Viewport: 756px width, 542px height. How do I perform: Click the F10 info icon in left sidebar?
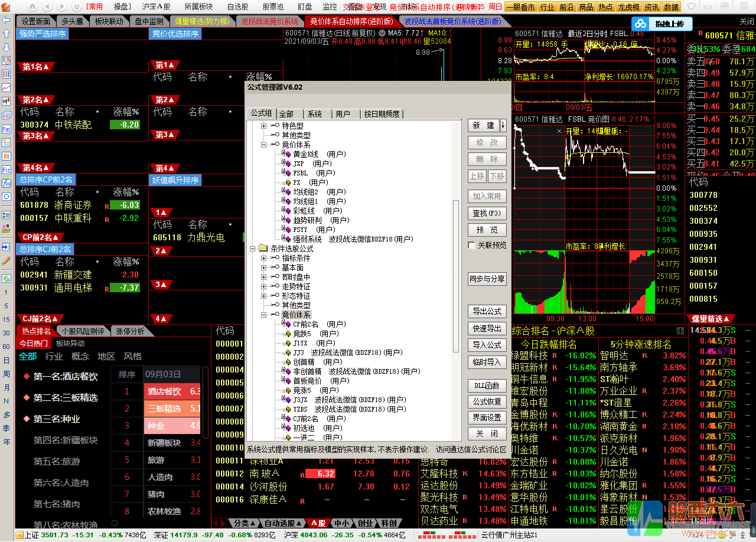point(6,129)
